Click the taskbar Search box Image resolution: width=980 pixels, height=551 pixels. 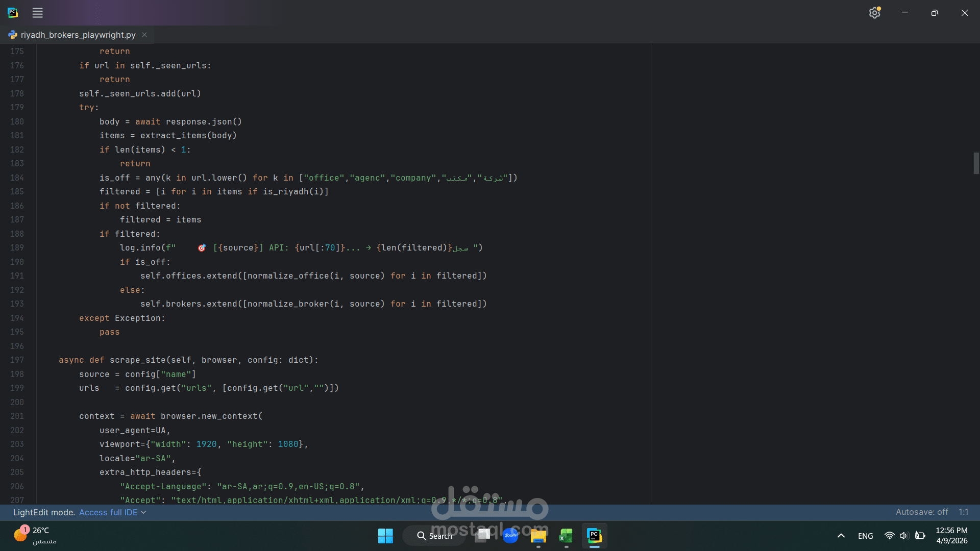point(434,536)
